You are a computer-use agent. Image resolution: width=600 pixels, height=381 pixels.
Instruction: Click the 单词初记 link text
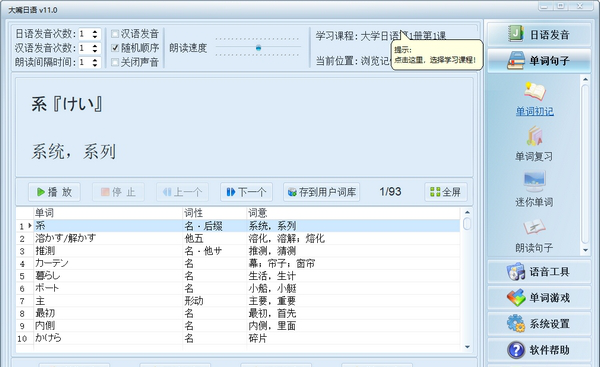click(x=535, y=111)
